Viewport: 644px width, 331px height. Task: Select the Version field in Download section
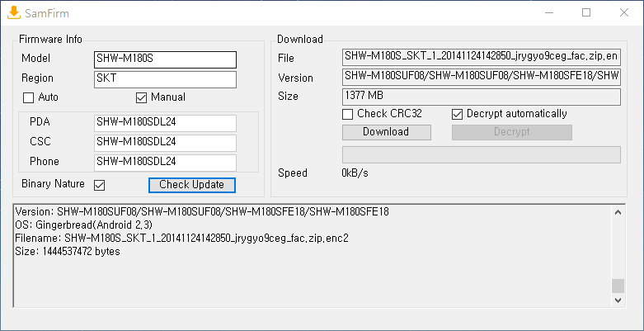pyautogui.click(x=481, y=77)
